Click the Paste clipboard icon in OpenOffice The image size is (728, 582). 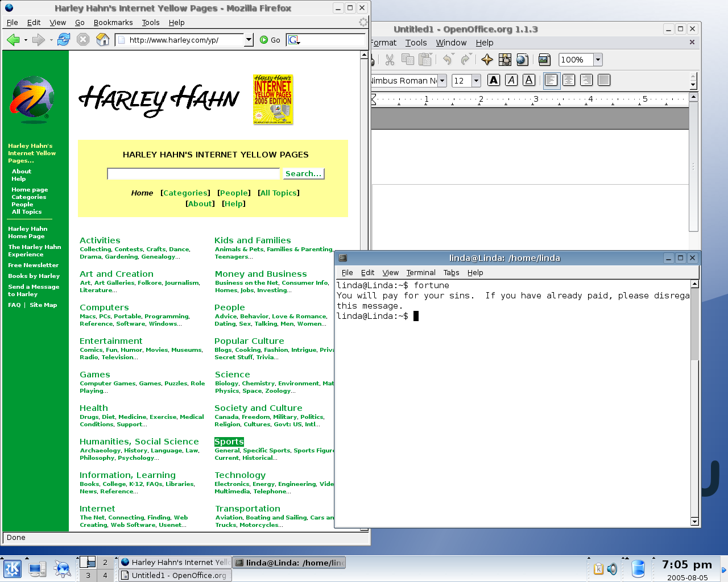coord(425,60)
